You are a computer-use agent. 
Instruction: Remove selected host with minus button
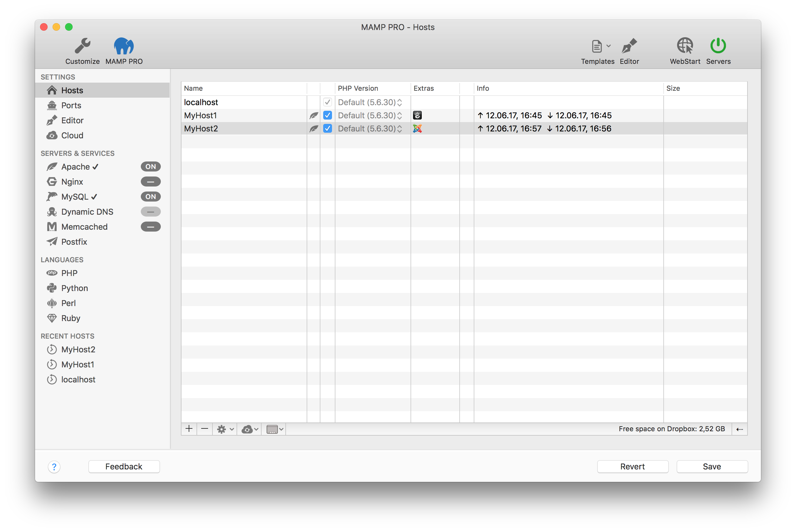pyautogui.click(x=205, y=429)
